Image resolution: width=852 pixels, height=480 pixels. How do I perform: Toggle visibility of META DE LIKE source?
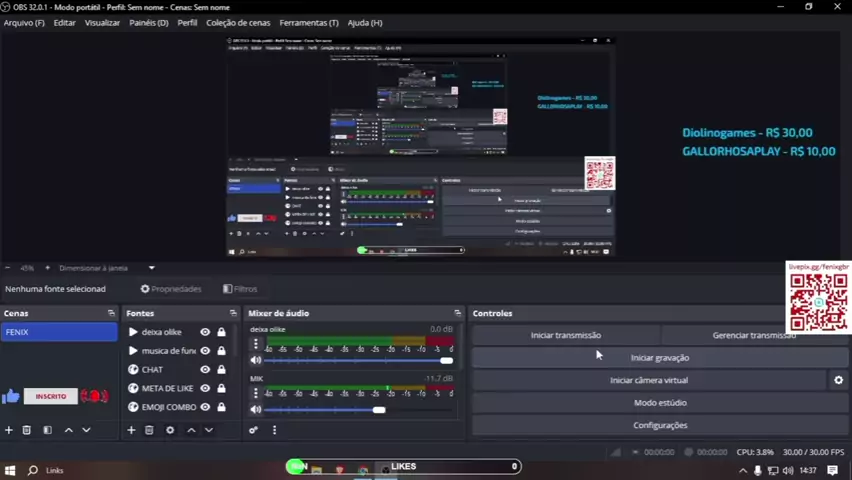[x=205, y=389]
